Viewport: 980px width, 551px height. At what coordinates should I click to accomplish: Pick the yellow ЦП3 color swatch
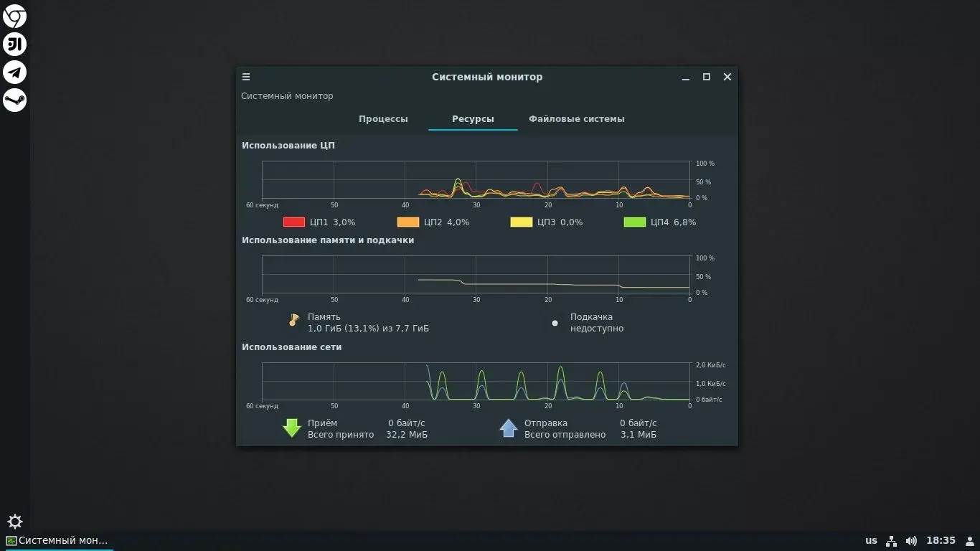click(522, 222)
